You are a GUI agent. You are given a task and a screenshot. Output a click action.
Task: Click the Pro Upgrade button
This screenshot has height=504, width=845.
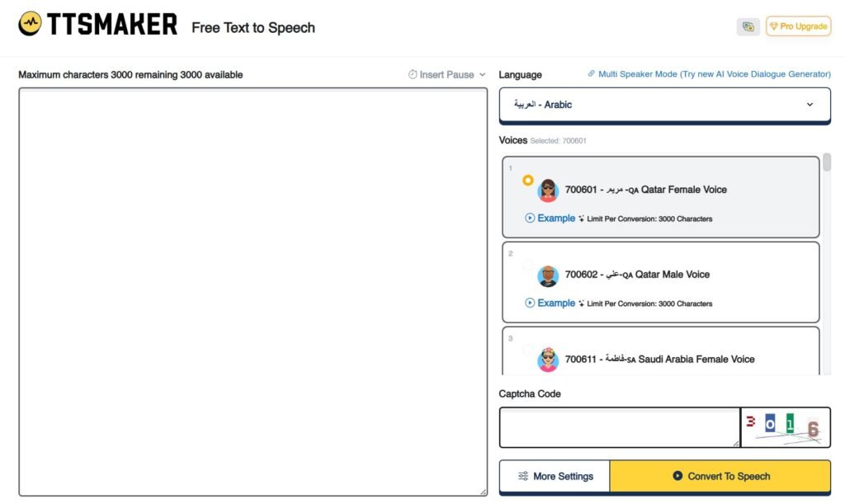coord(798,26)
